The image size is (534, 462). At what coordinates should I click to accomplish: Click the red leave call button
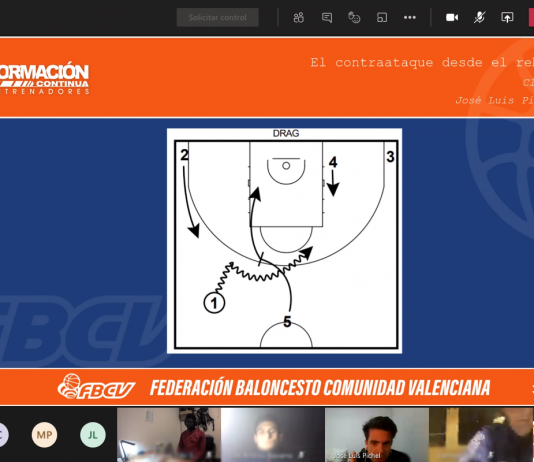[x=531, y=17]
